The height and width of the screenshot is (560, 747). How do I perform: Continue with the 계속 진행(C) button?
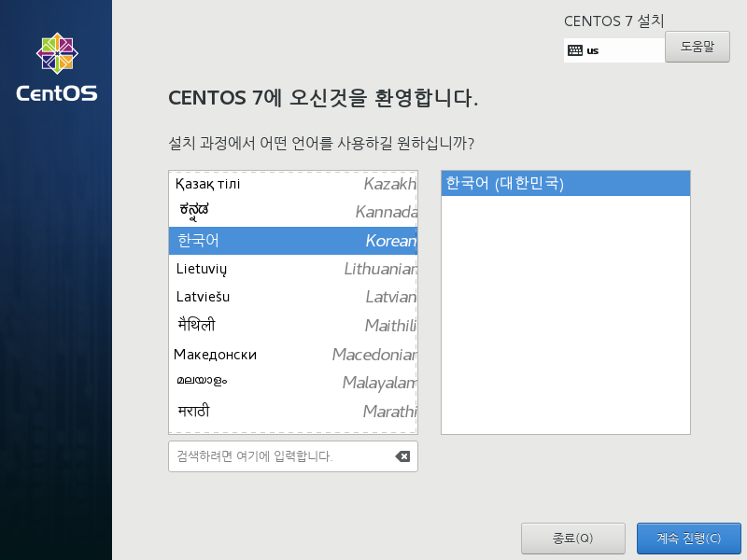click(688, 539)
